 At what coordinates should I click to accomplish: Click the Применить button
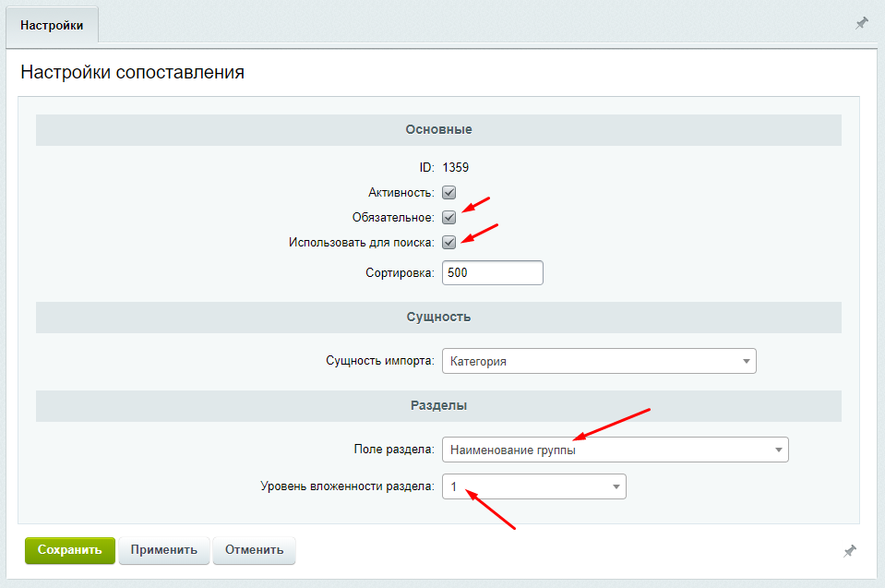click(164, 550)
